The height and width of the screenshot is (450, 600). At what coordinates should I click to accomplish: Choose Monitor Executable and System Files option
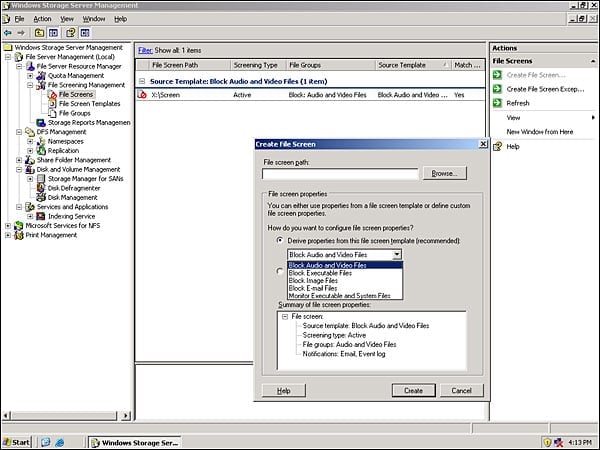click(345, 296)
